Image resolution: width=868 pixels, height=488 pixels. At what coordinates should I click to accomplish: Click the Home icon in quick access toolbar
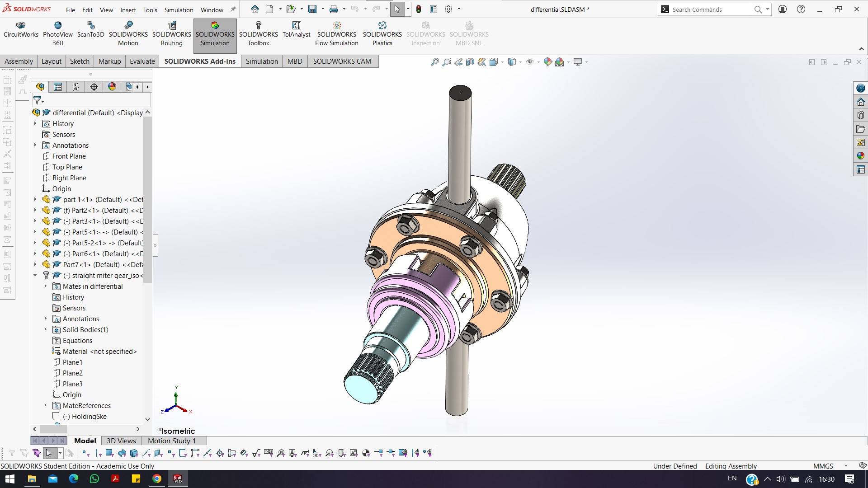(x=255, y=9)
